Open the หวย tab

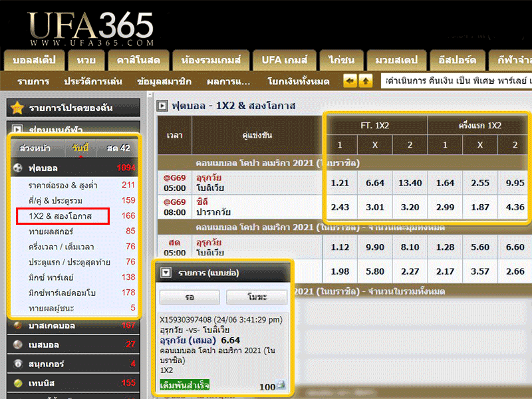click(86, 60)
